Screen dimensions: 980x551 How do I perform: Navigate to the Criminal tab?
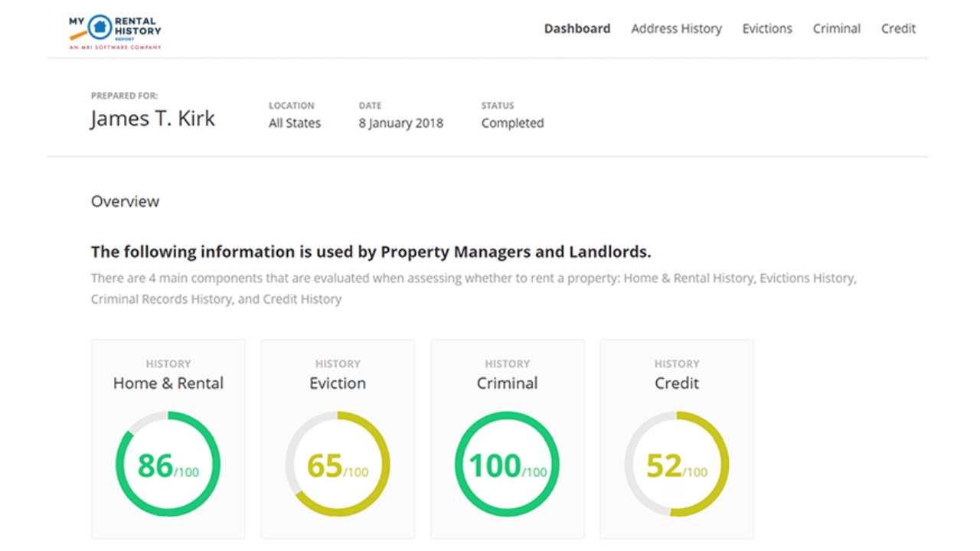tap(836, 29)
